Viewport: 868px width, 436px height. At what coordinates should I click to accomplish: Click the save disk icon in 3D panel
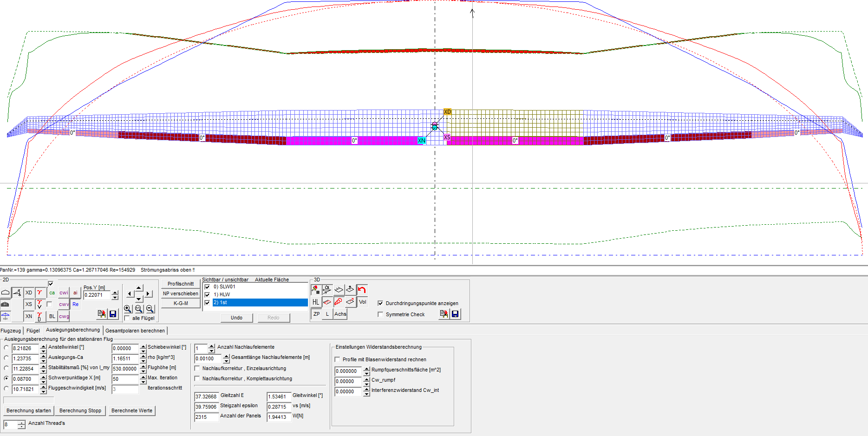click(455, 314)
